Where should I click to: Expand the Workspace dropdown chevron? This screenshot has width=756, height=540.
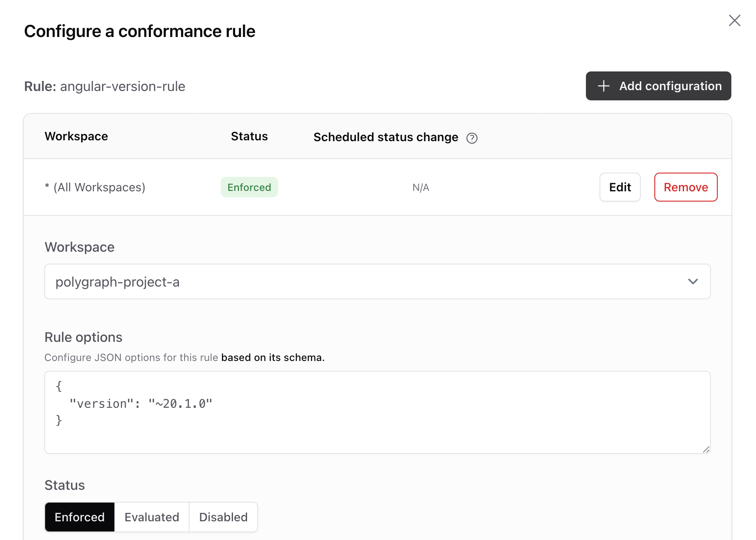[693, 281]
